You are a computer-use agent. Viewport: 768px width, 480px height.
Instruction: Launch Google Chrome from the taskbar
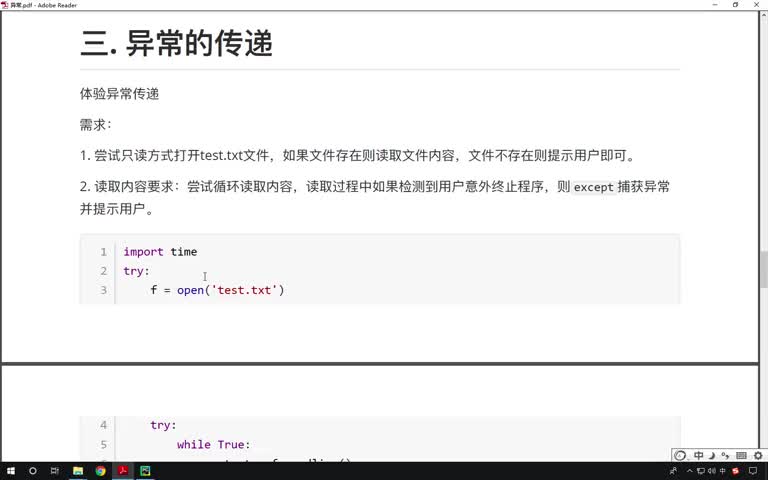click(100, 471)
